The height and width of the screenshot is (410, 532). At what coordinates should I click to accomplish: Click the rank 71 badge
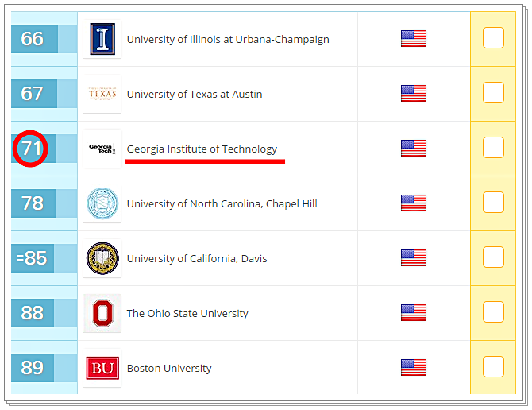click(33, 149)
